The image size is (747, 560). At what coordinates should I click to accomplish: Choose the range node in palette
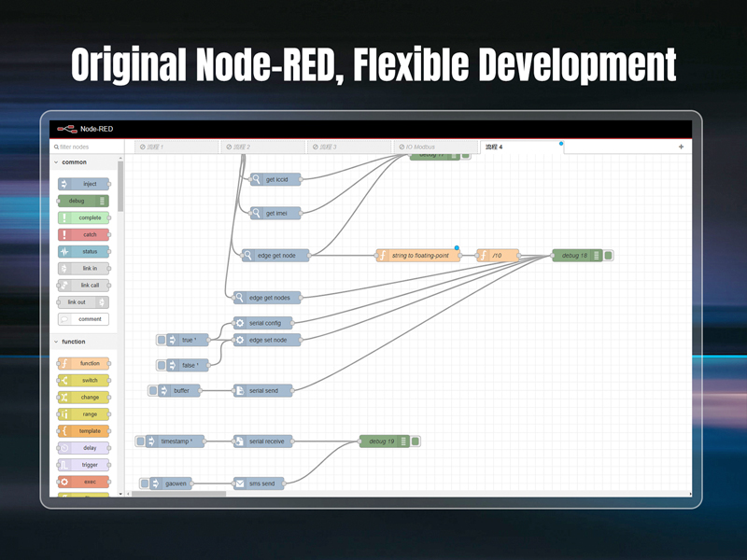[x=84, y=414]
